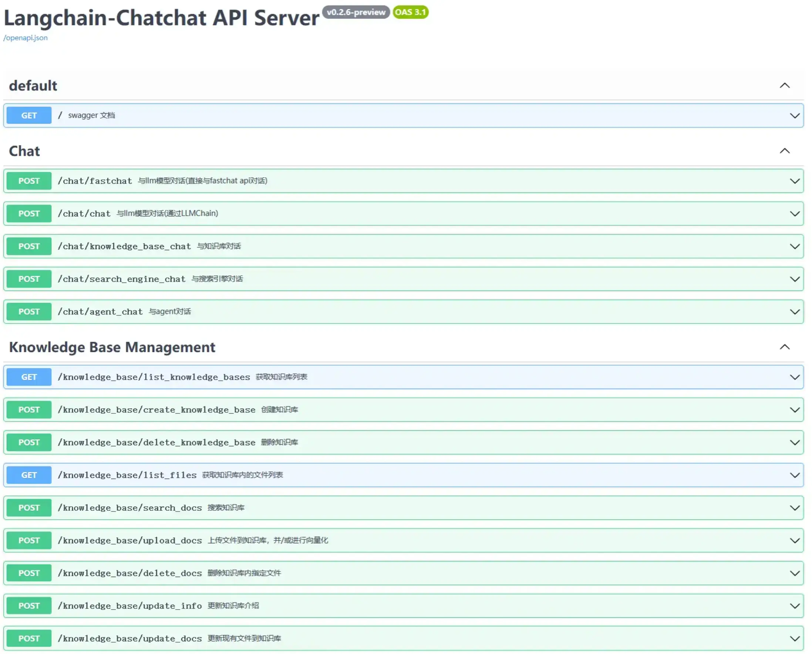Collapse the Chat section chevron
Screen dimensions: 812x654
pyautogui.click(x=784, y=151)
